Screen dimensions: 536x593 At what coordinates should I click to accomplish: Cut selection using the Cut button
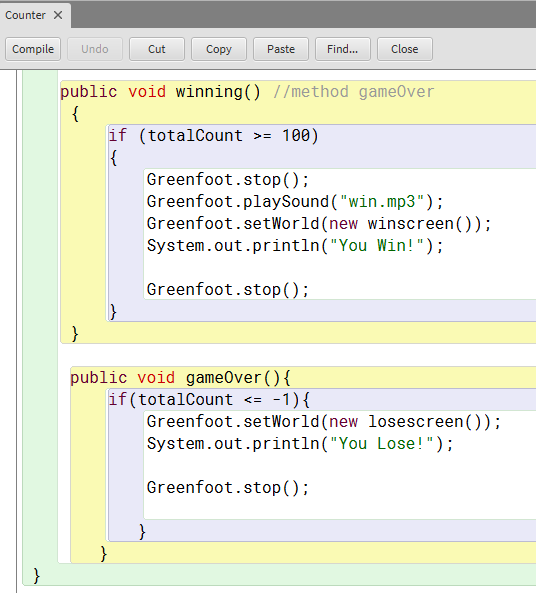click(157, 49)
